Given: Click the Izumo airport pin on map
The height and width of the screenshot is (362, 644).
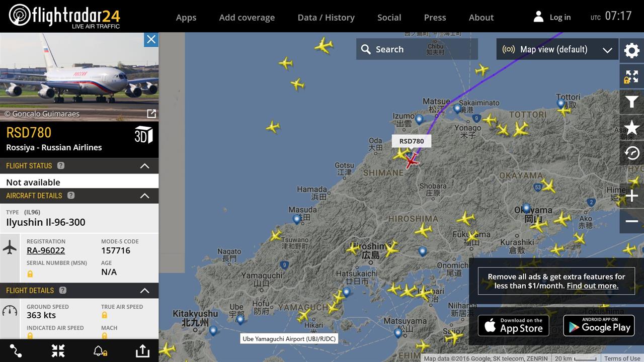Looking at the screenshot, I should coord(419,120).
